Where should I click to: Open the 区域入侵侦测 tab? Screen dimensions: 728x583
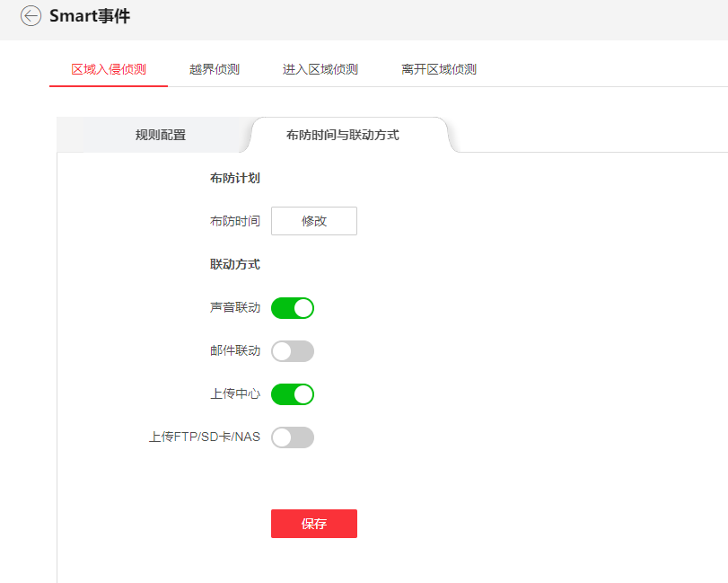(x=109, y=70)
